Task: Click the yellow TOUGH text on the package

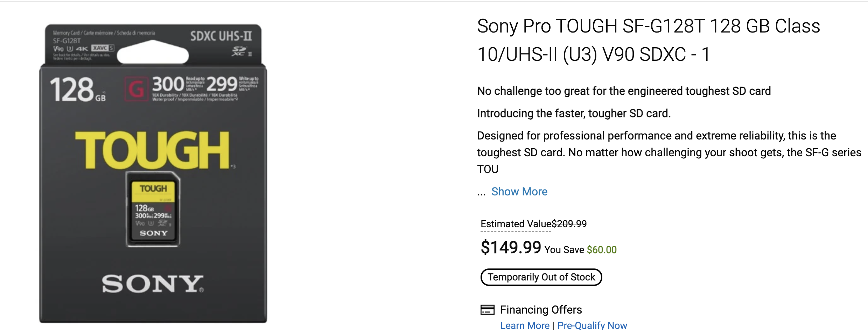Action: pos(152,150)
